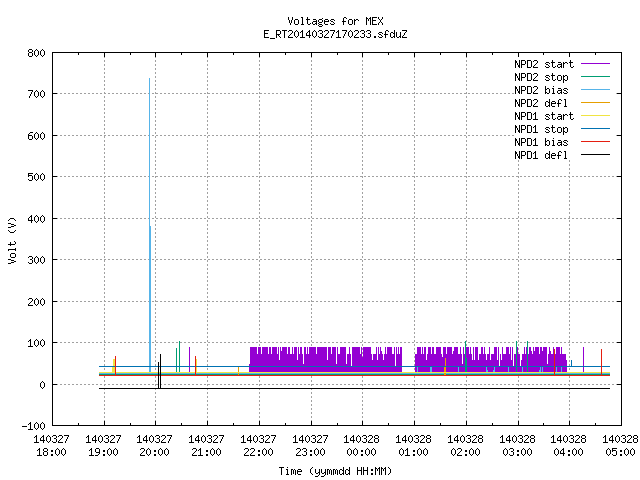The image size is (640, 480).
Task: Click the 400 label on the Y axis
Action: pos(36,219)
